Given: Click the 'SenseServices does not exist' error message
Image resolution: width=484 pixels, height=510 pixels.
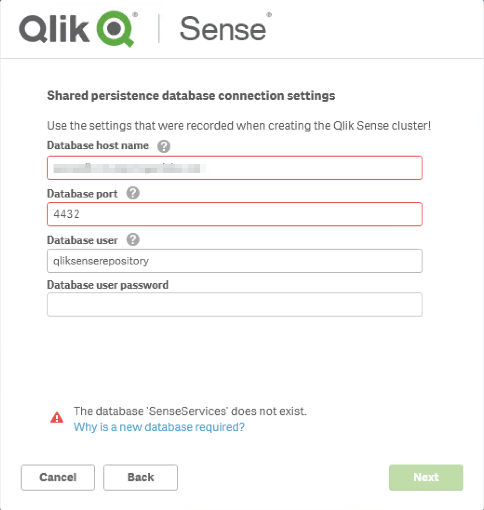Looking at the screenshot, I should coord(190,411).
